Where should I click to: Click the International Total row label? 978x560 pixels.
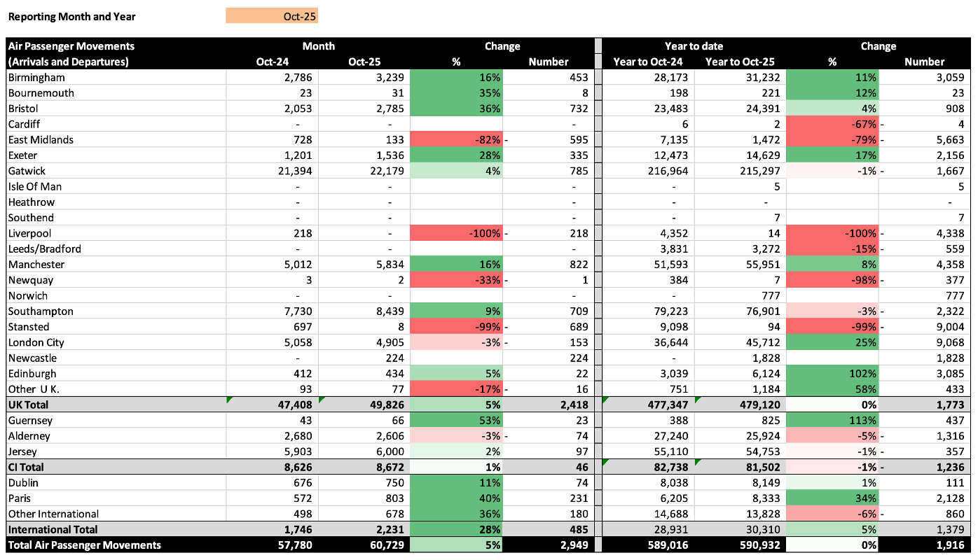pos(53,529)
